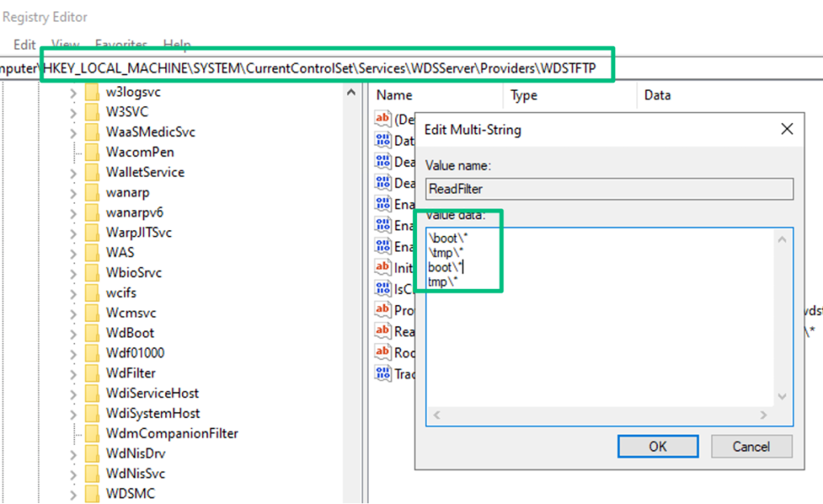
Task: Click the Data column header
Action: click(657, 95)
